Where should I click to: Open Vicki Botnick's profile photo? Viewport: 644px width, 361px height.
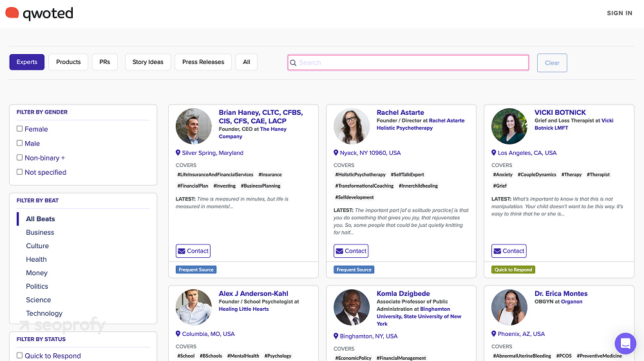tap(509, 126)
